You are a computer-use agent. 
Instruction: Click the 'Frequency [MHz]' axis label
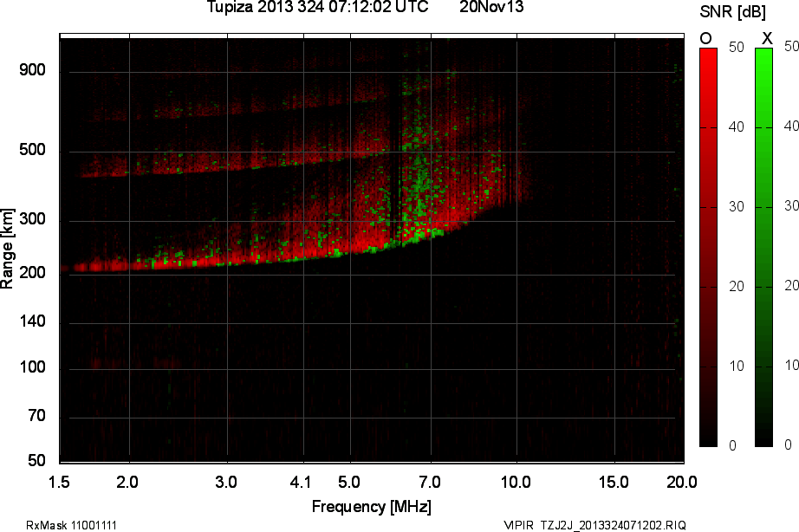coord(372,507)
